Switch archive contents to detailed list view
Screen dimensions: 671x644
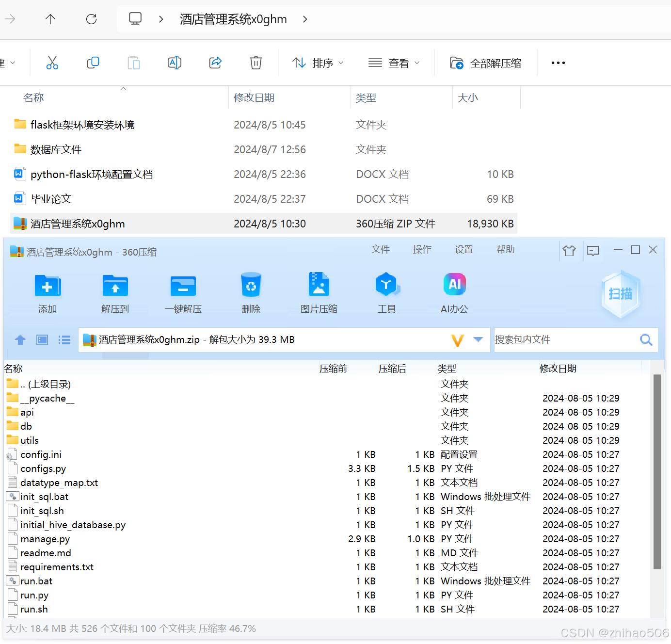(64, 339)
